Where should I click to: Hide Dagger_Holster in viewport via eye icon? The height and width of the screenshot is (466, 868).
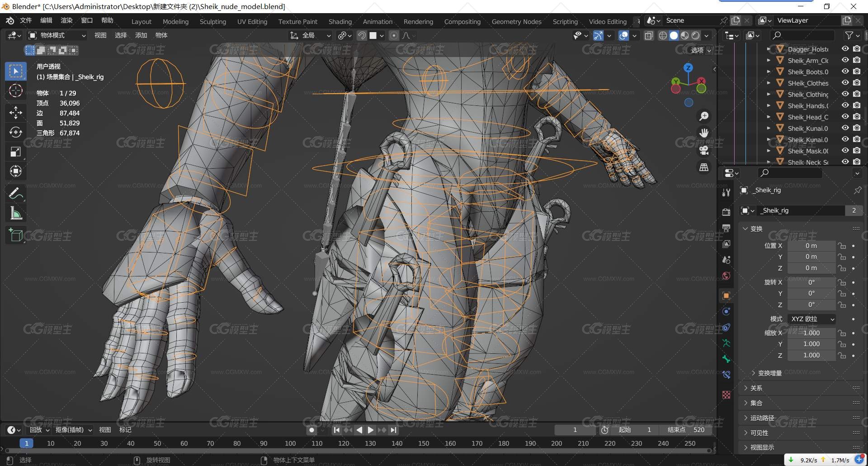click(x=845, y=49)
